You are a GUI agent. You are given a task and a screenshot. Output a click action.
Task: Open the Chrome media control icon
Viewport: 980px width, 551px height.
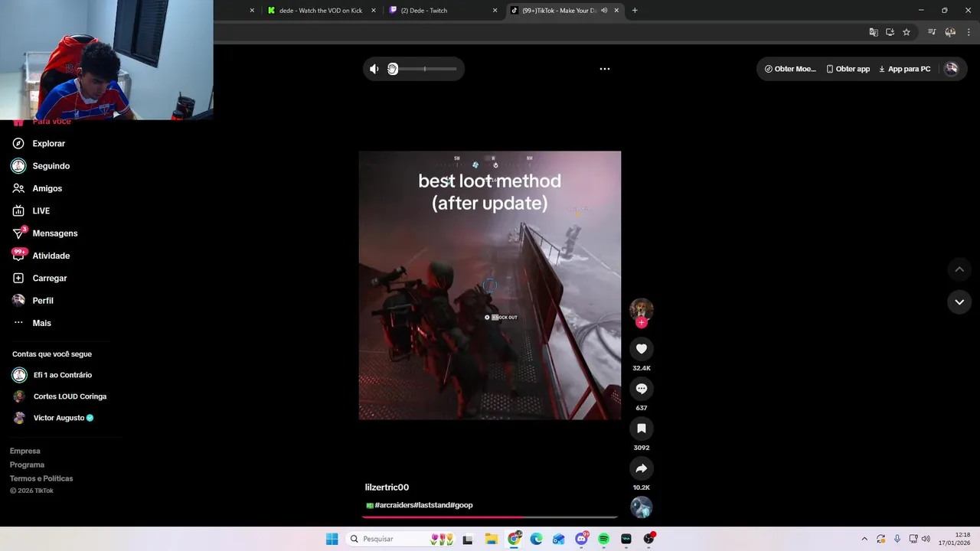pos(932,32)
